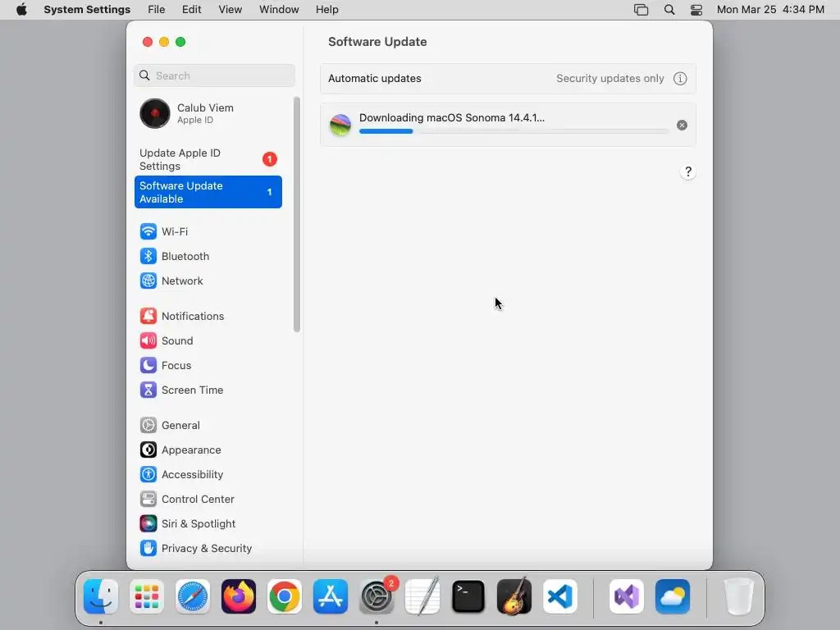Select Network in the sidebar
Image resolution: width=840 pixels, height=630 pixels.
point(208,281)
